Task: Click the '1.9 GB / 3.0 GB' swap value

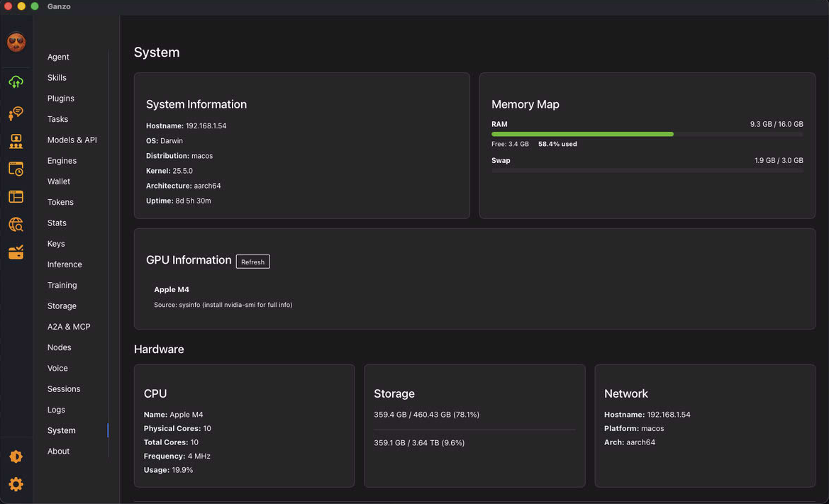Action: click(x=779, y=161)
